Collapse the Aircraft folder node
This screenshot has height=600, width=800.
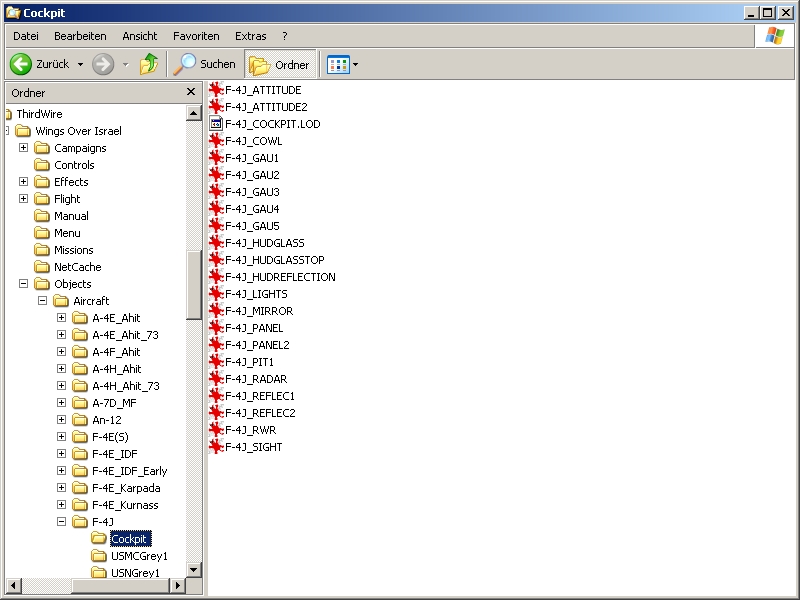click(42, 301)
